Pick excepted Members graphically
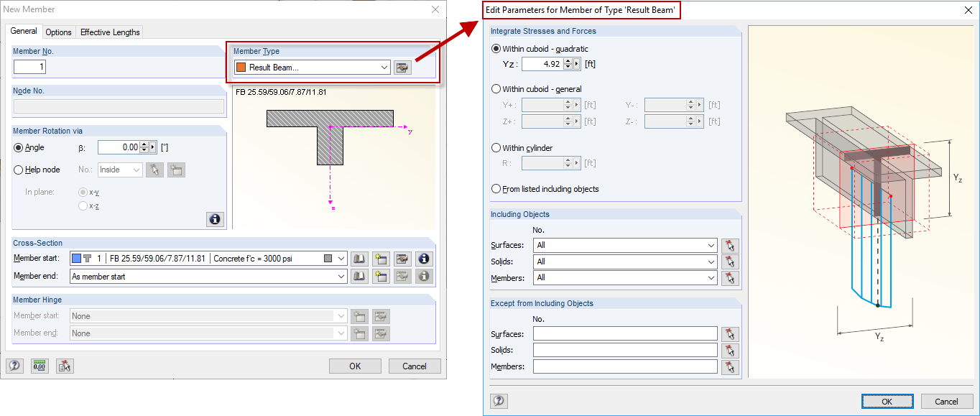980x416 pixels. click(731, 367)
